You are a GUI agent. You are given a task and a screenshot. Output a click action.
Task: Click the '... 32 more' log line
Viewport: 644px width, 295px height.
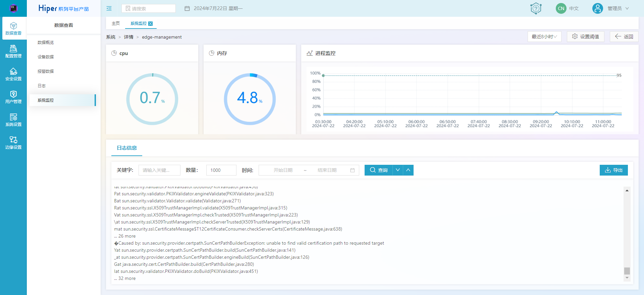pyautogui.click(x=125, y=279)
